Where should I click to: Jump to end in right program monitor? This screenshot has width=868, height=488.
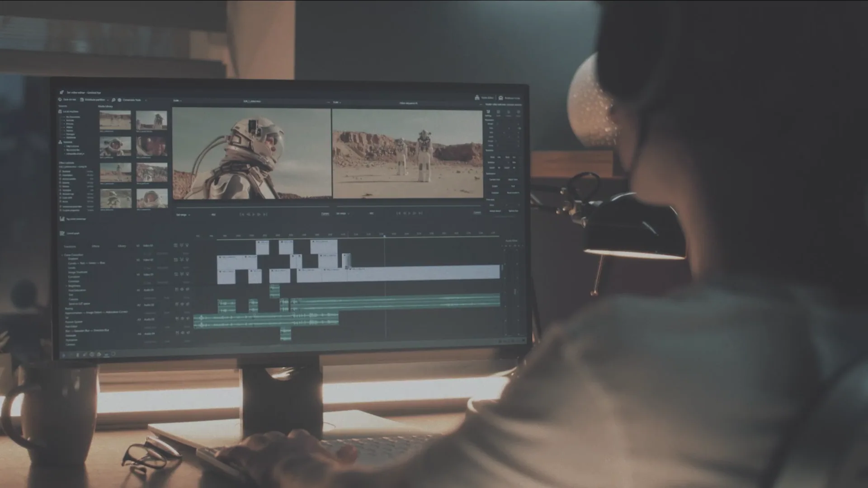pos(421,213)
